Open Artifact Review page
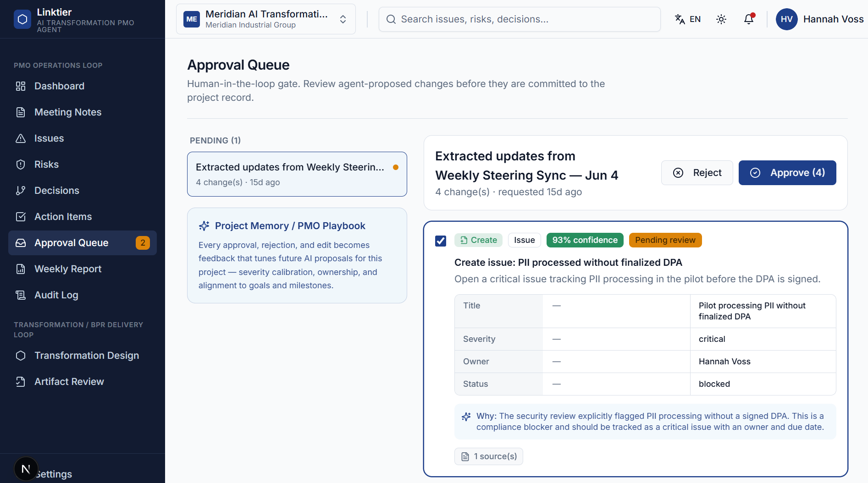The width and height of the screenshot is (868, 483). coord(83,382)
